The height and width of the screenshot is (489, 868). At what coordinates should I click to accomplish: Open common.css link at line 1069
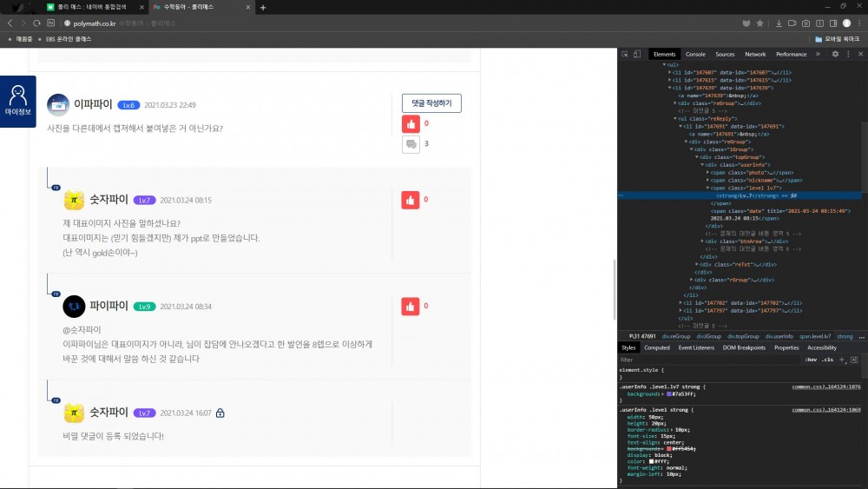(x=826, y=410)
